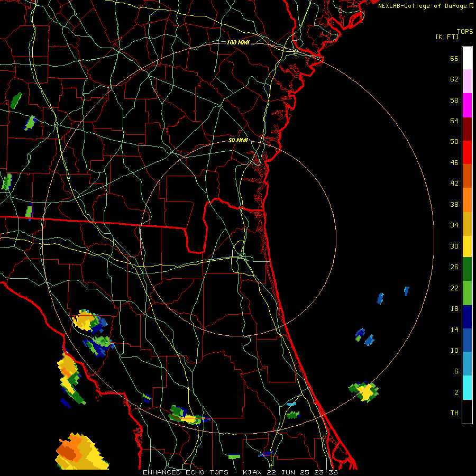Viewport: 476px width, 476px height.
Task: Click the "NEXLAB-College of DuPage" credit text
Action: (x=422, y=6)
